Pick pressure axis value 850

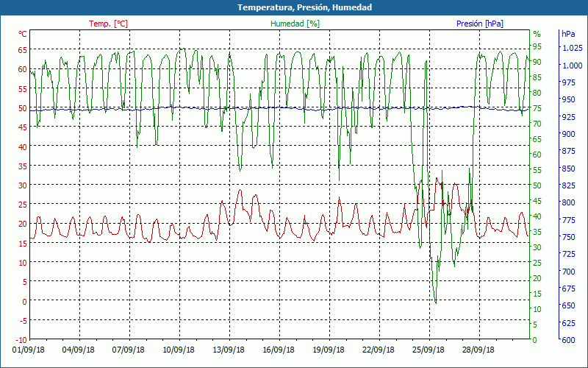pos(569,169)
